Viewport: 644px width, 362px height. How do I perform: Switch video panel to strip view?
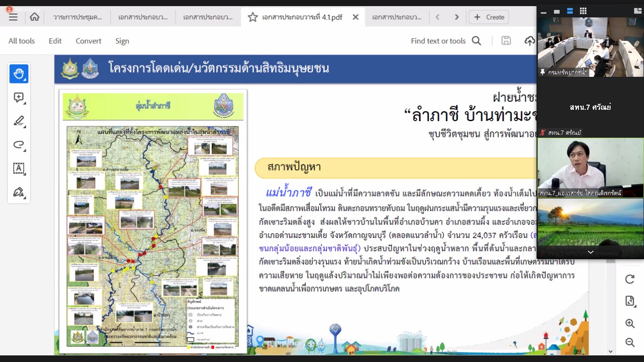click(570, 11)
